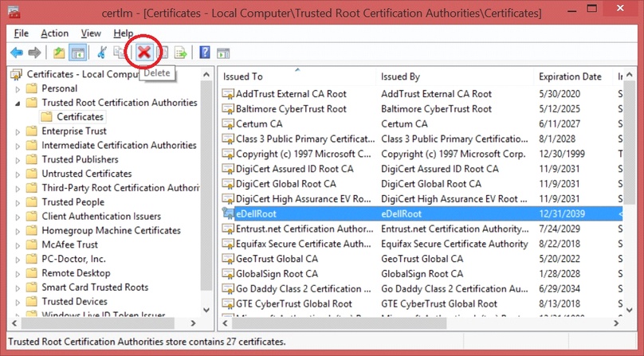Viewport: 644px width, 356px height.
Task: Click the Up one level folder icon
Action: pos(59,53)
